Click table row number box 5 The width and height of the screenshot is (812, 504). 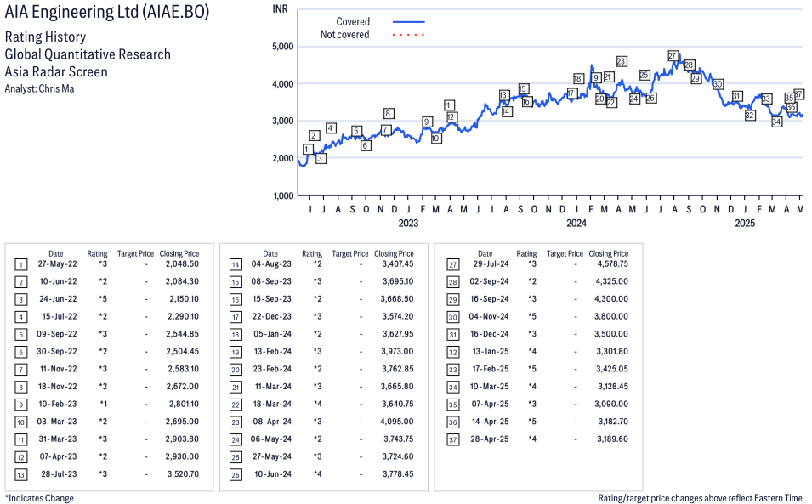[x=20, y=335]
